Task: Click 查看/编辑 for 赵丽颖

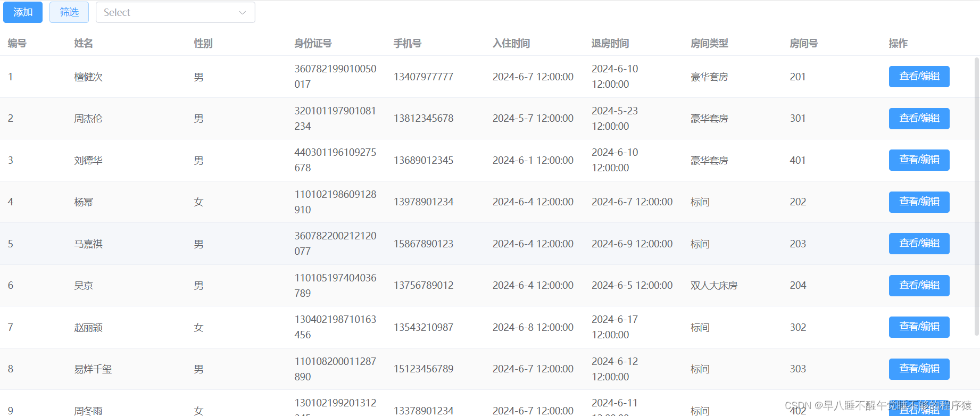Action: click(919, 327)
